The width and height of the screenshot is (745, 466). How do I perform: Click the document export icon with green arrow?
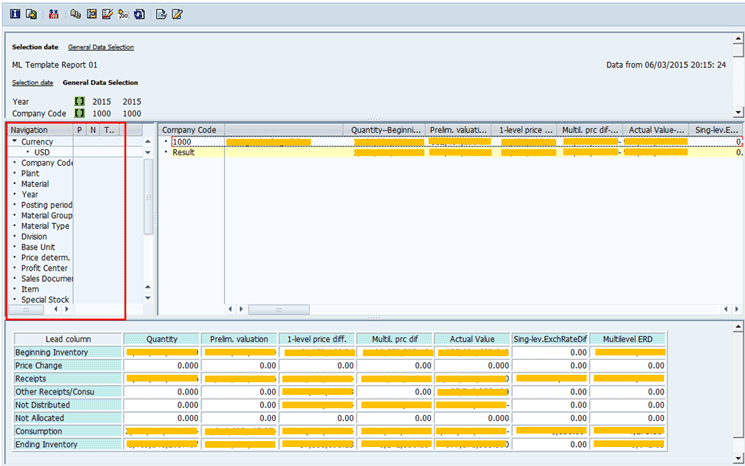(x=31, y=14)
